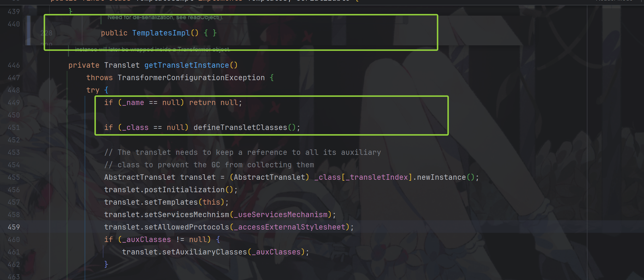Click the _transletIndex field
Image resolution: width=644 pixels, height=280 pixels.
click(x=377, y=177)
